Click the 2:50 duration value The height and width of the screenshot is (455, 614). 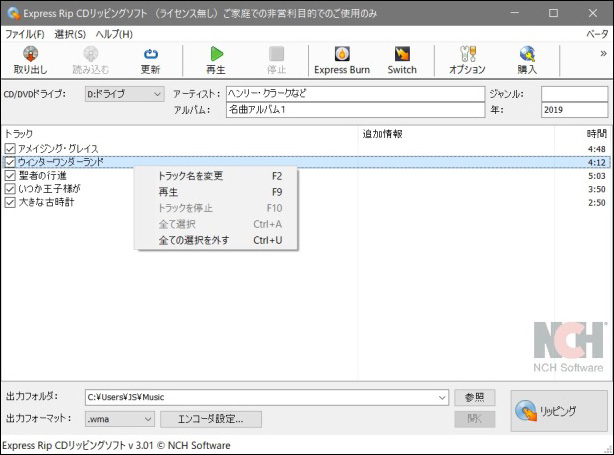[x=596, y=202]
